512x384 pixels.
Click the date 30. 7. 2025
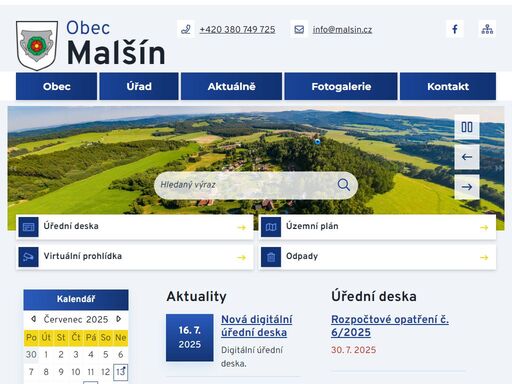pos(353,350)
